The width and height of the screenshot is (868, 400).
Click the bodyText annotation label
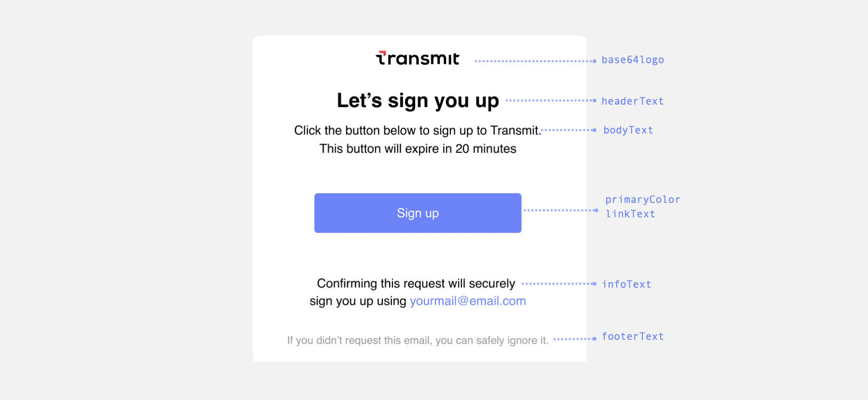point(628,130)
